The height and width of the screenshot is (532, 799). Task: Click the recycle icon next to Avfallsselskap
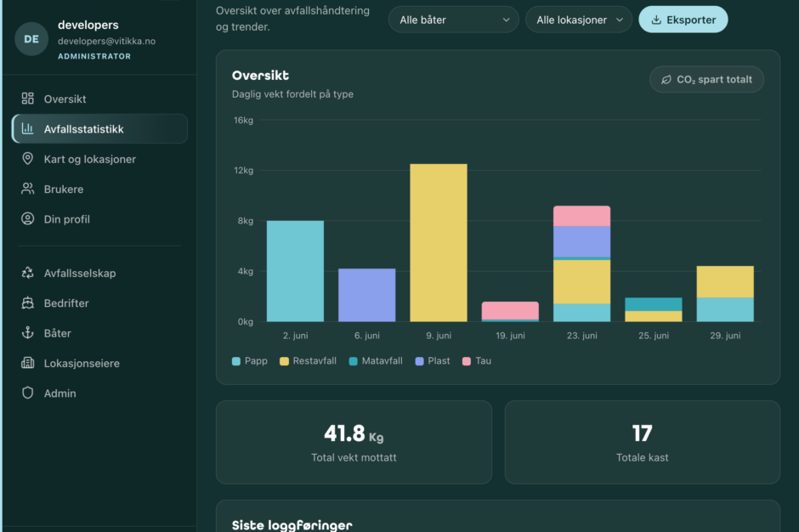point(27,273)
